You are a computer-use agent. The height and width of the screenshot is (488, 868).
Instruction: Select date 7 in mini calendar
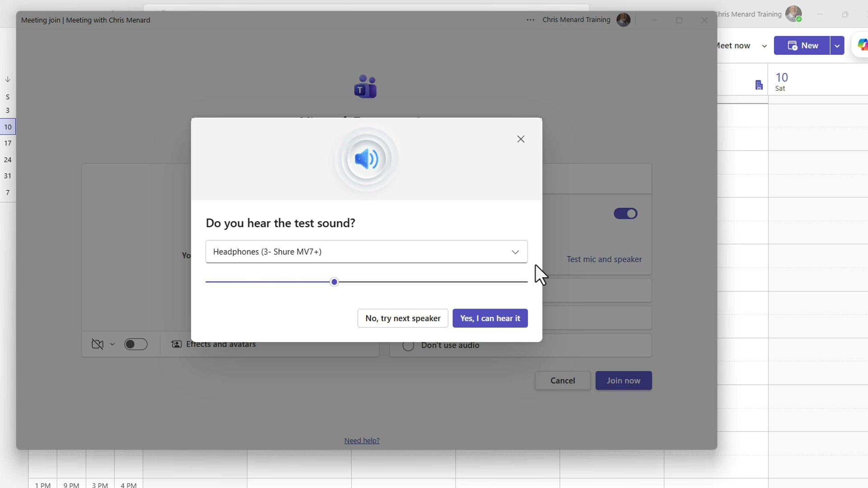pyautogui.click(x=8, y=193)
